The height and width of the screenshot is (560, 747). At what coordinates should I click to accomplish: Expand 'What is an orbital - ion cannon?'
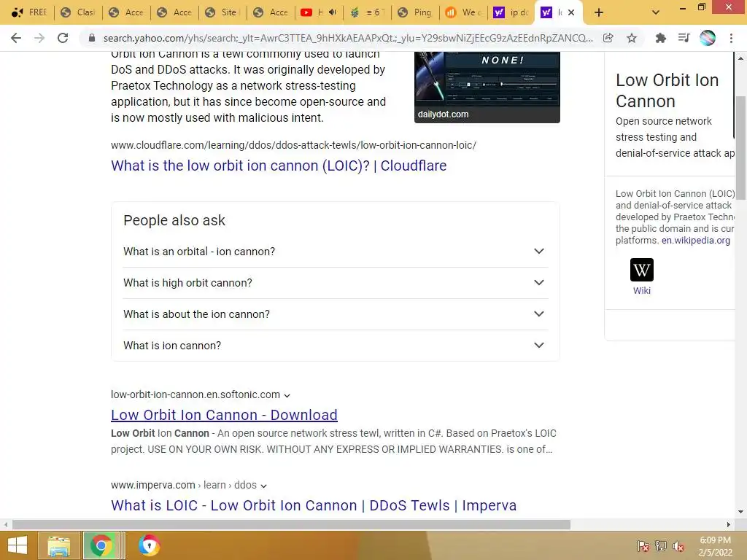[x=336, y=252]
